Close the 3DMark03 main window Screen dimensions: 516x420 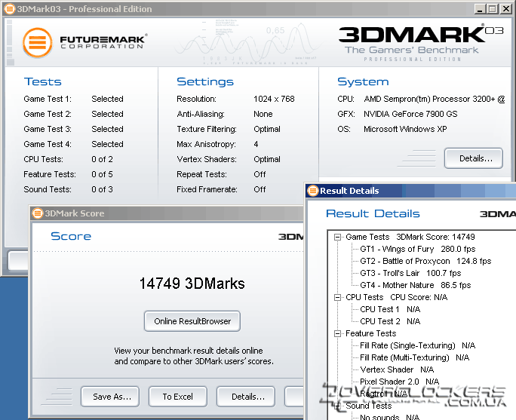pos(505,9)
